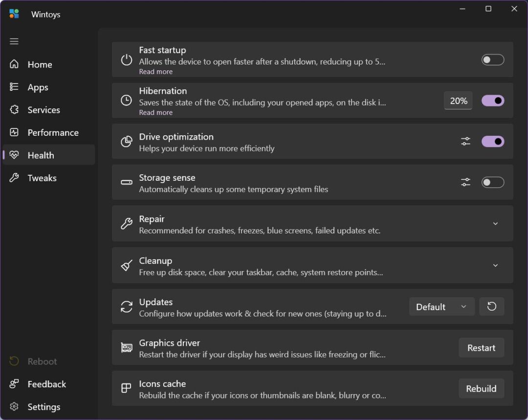Disable the Hibernation toggle
The height and width of the screenshot is (420, 528).
[x=493, y=101]
